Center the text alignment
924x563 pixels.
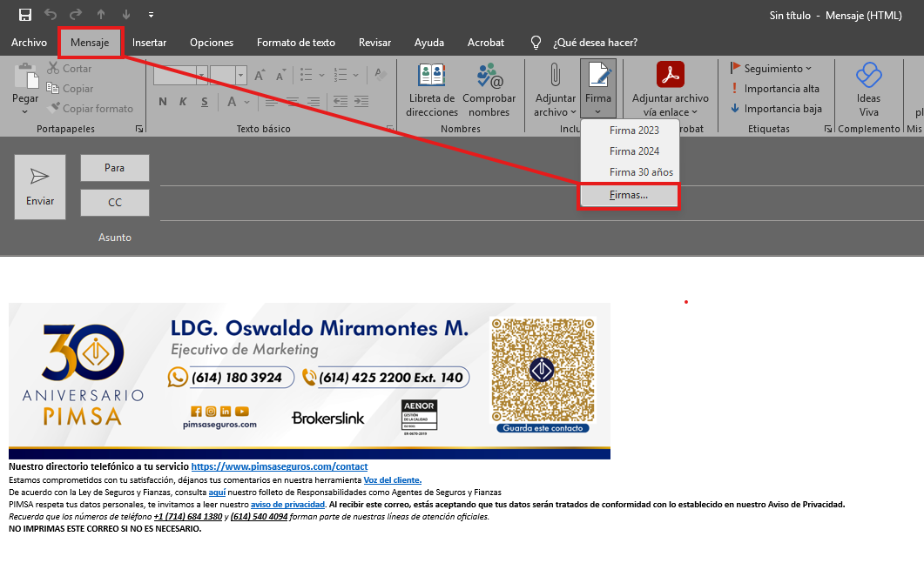(x=293, y=101)
